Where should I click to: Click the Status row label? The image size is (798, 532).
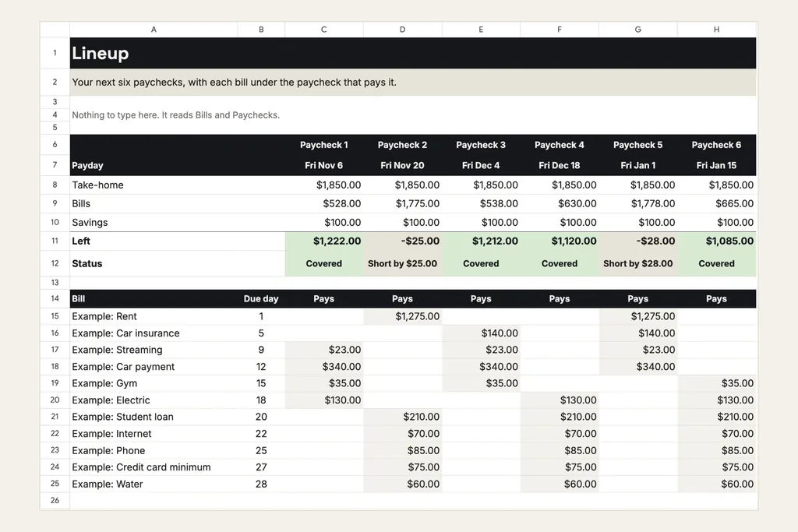(87, 263)
